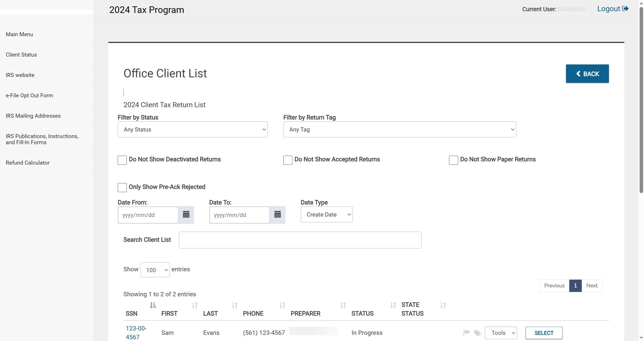Select page 1 in pagination
Viewport: 644px width, 341px height.
coord(575,286)
